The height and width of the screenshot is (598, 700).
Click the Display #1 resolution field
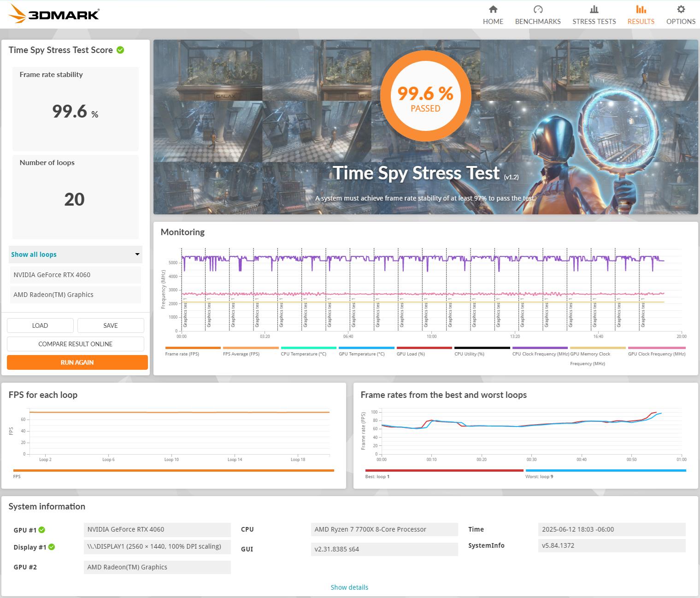pos(157,547)
